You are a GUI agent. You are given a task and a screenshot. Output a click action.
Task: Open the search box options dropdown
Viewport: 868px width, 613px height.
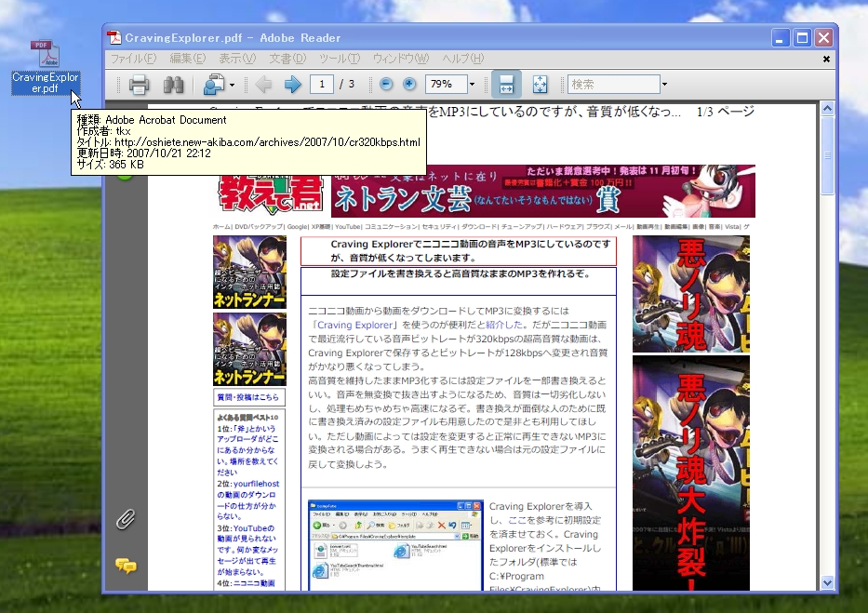665,85
